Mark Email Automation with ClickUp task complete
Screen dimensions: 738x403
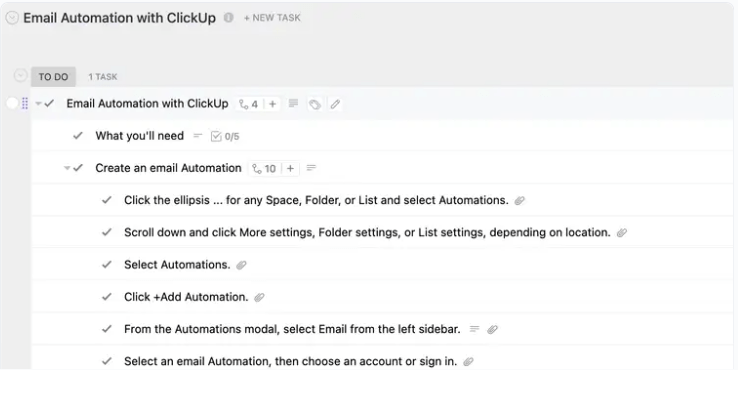[49, 103]
